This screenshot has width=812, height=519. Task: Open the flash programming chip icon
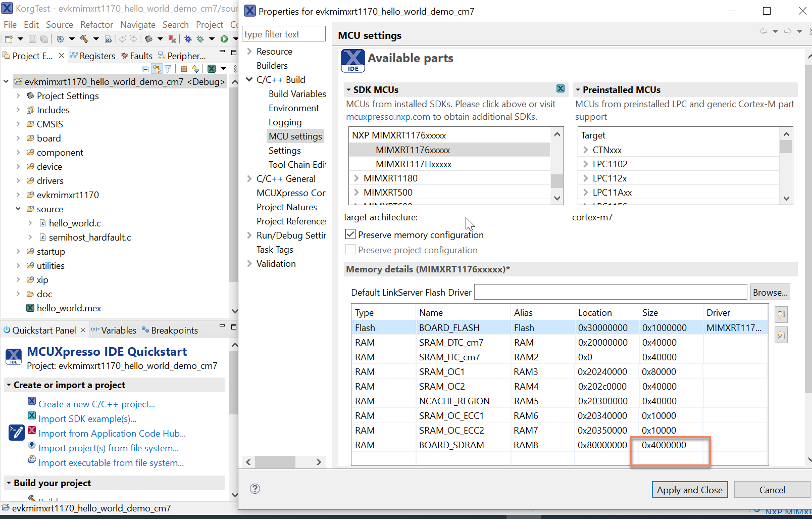pos(148,39)
